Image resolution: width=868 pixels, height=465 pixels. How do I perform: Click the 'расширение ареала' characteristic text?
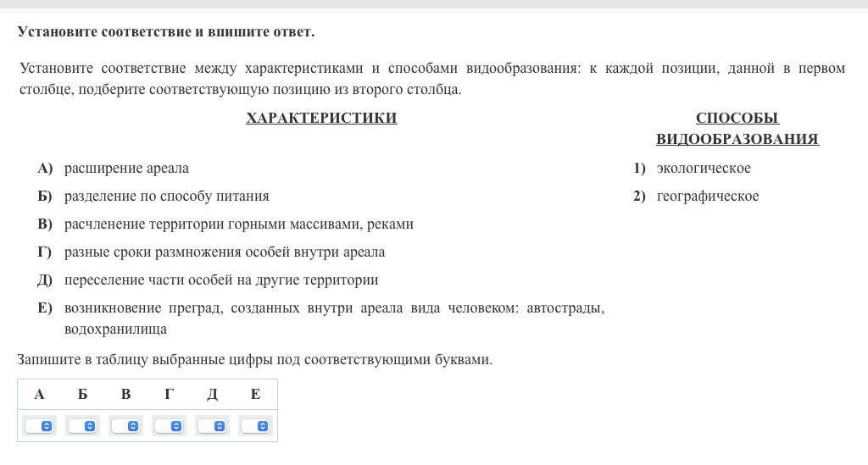(126, 169)
